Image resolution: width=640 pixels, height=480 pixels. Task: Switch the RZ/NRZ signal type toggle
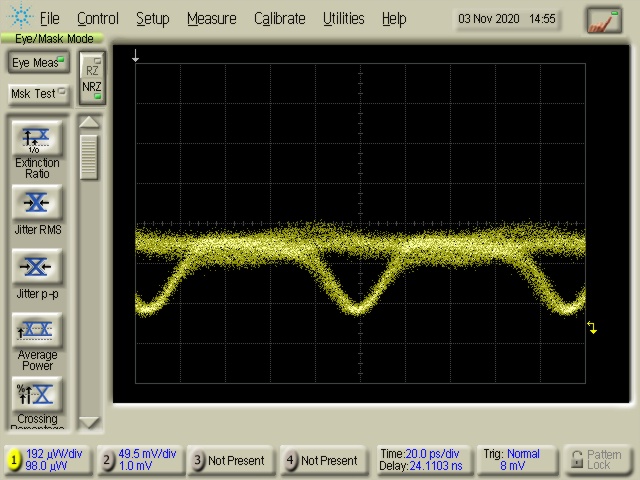coord(91,78)
